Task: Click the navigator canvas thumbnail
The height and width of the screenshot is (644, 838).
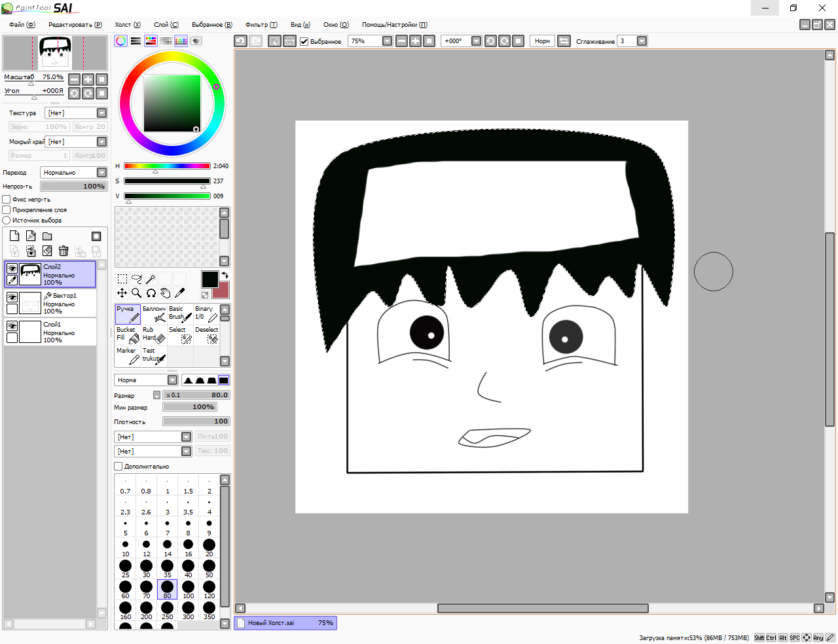Action: pyautogui.click(x=55, y=53)
